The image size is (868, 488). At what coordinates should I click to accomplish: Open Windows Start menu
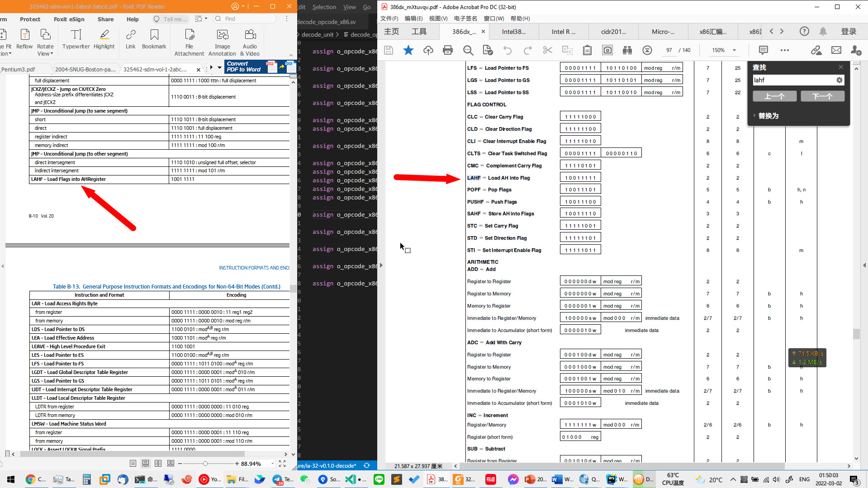click(11, 479)
